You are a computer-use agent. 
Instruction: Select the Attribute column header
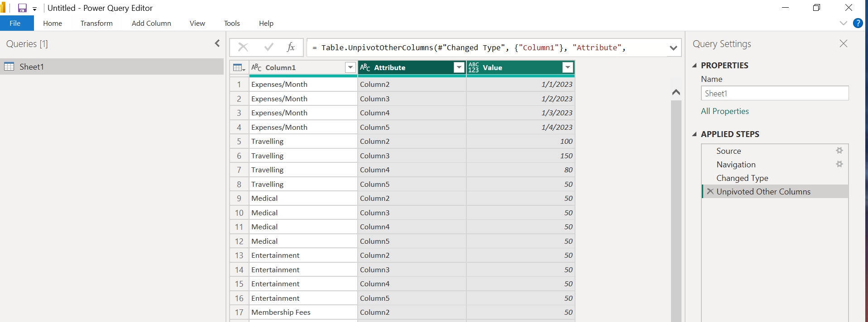coord(389,67)
